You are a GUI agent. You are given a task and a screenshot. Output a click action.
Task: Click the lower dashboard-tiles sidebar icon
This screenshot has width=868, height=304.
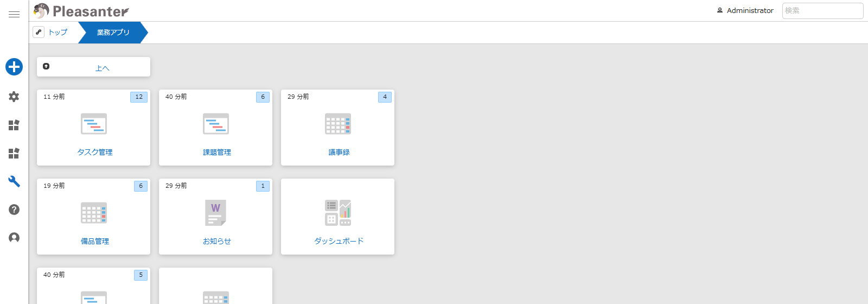click(x=14, y=154)
